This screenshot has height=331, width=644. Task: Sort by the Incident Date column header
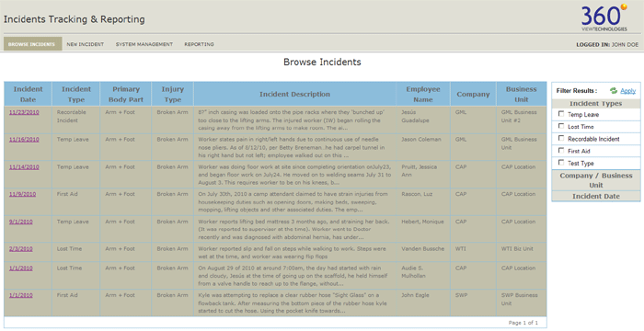pos(28,94)
